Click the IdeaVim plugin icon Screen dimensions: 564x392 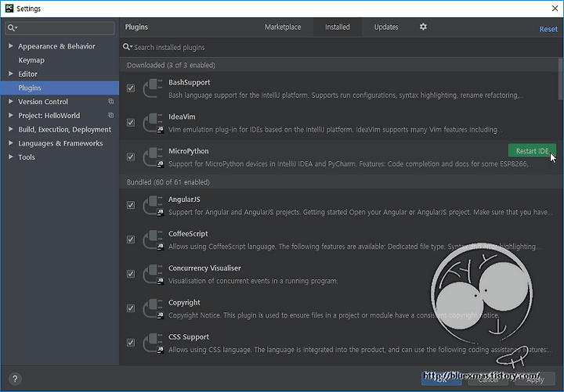(154, 123)
